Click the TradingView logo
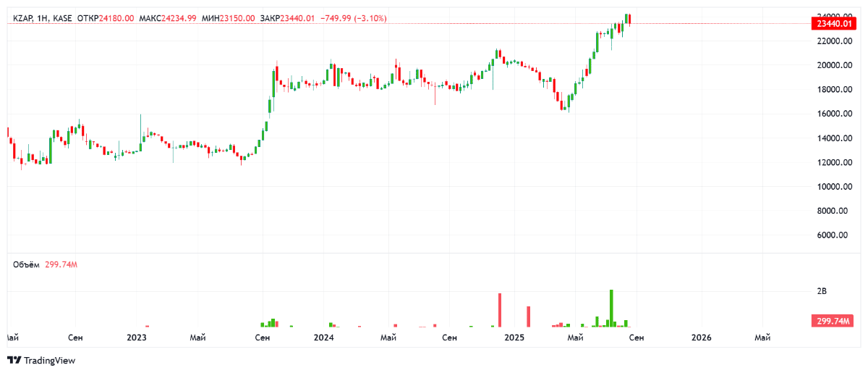 pyautogui.click(x=41, y=360)
